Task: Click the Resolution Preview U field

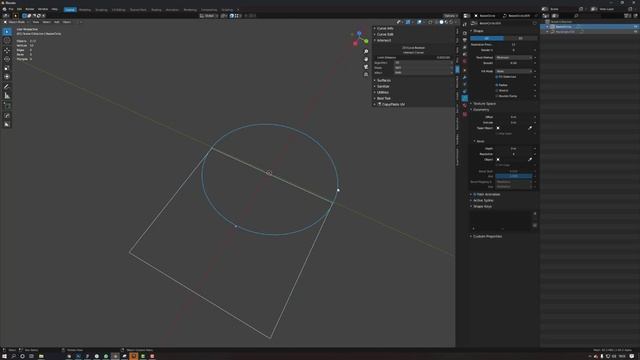Action: pyautogui.click(x=514, y=44)
